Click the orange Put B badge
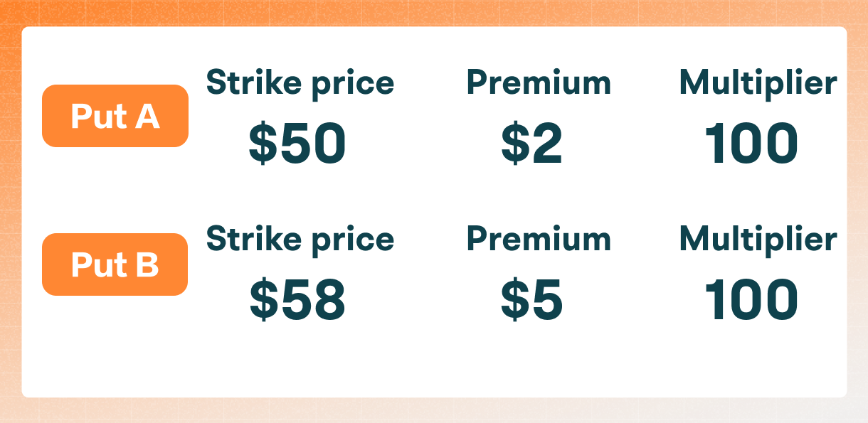The width and height of the screenshot is (868, 423). click(115, 264)
